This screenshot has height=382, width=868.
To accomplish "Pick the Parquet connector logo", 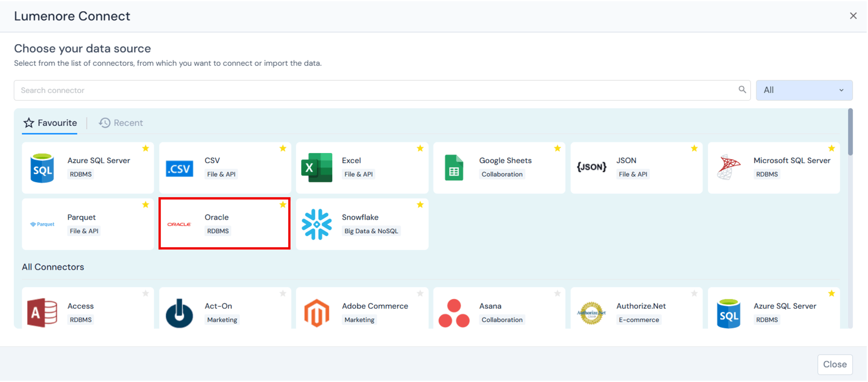I will (x=42, y=224).
